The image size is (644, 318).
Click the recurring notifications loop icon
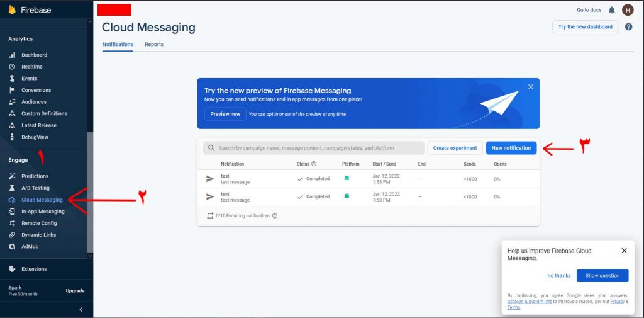click(x=210, y=215)
